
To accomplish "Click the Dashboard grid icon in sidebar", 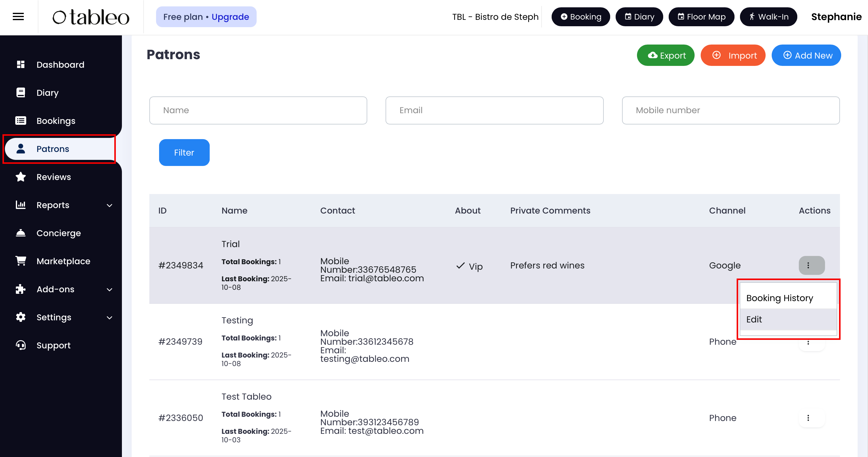I will [x=20, y=64].
